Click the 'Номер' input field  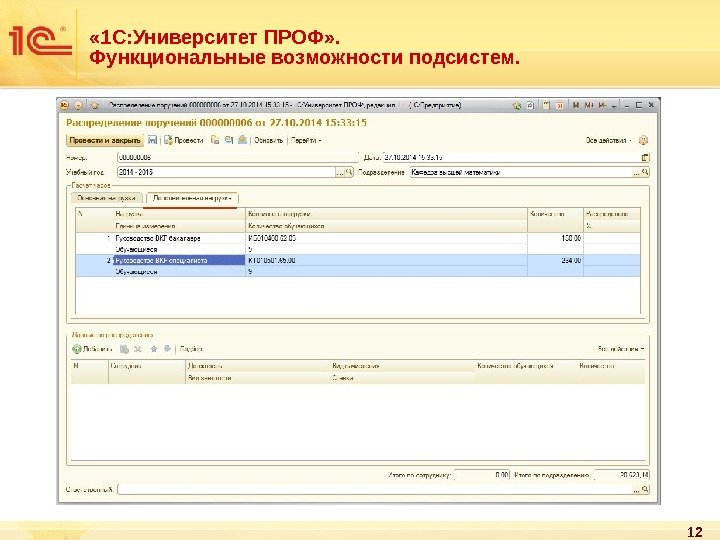pos(237,158)
